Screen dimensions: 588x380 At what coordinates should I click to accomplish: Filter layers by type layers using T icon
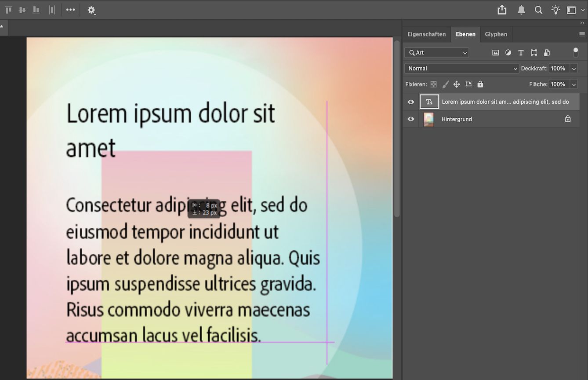coord(521,52)
